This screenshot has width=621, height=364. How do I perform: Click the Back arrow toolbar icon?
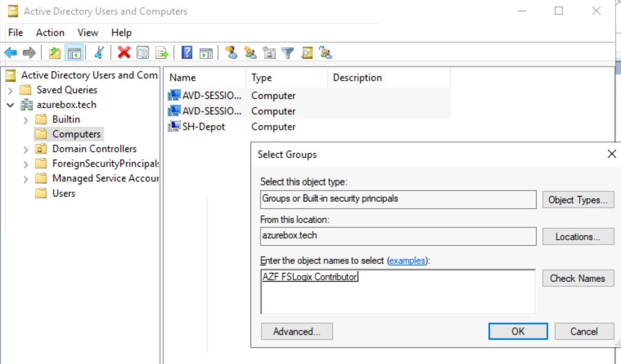11,53
